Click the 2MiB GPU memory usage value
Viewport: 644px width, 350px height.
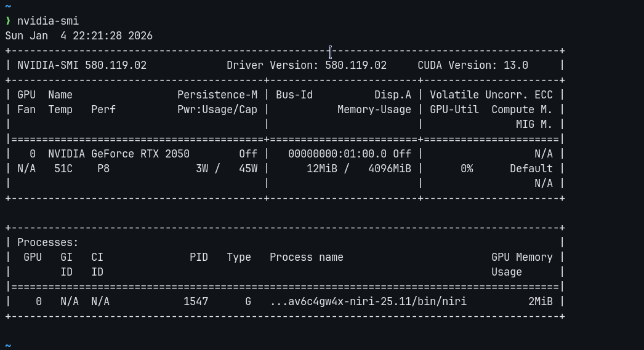click(540, 301)
